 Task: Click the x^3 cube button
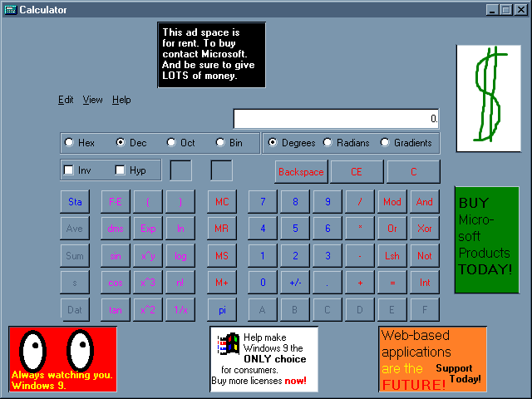148,283
